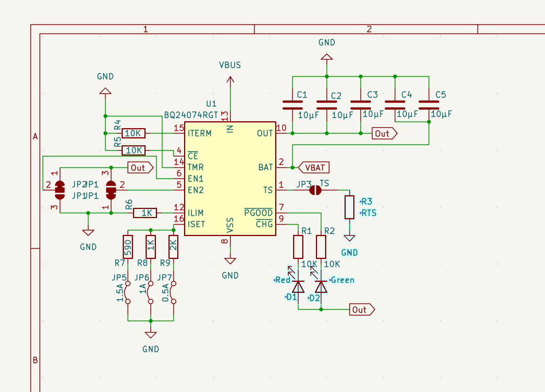The width and height of the screenshot is (545, 392).
Task: Click the BAT pin name
Action: pos(266,167)
